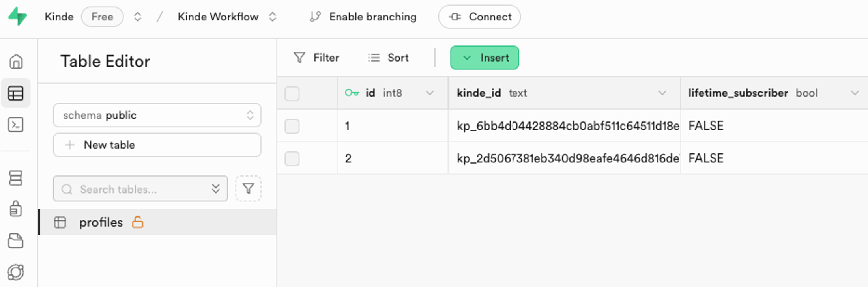Click the Supabase logo icon
This screenshot has height=287, width=868.
click(x=18, y=17)
